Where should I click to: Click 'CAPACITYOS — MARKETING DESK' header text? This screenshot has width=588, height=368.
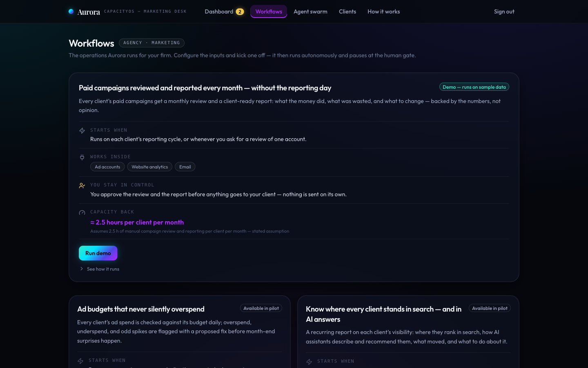(145, 11)
